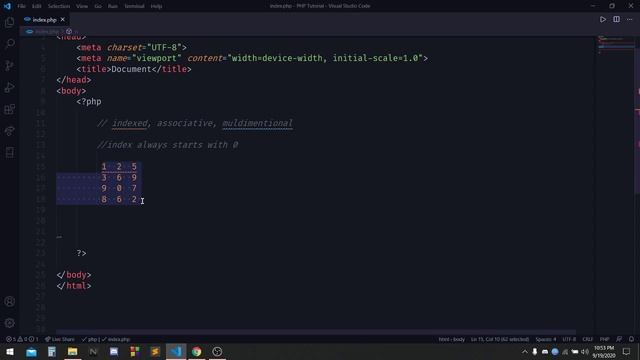The width and height of the screenshot is (640, 360).
Task: Click the '</html>' closing tag line
Action: pyautogui.click(x=74, y=286)
